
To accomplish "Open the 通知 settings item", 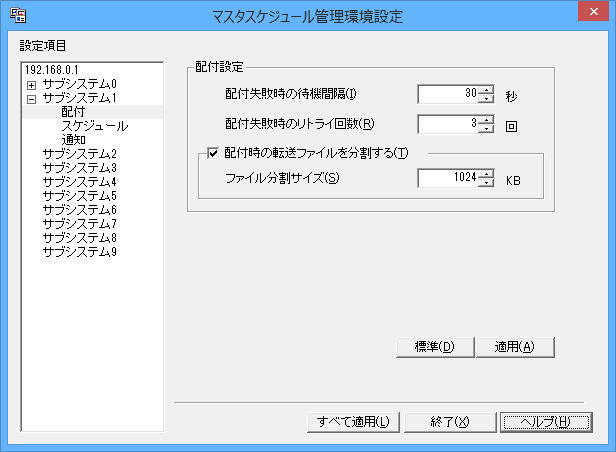I will click(x=73, y=140).
